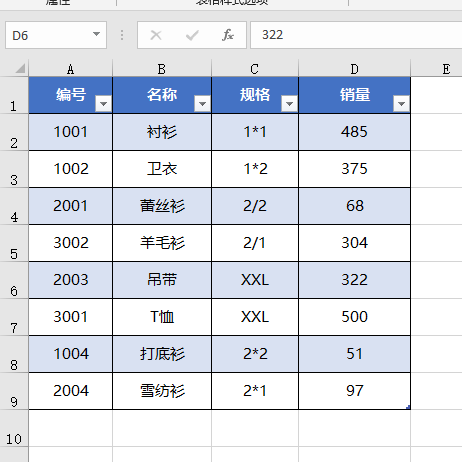
Task: Select cell containing 2/2
Action: (255, 206)
